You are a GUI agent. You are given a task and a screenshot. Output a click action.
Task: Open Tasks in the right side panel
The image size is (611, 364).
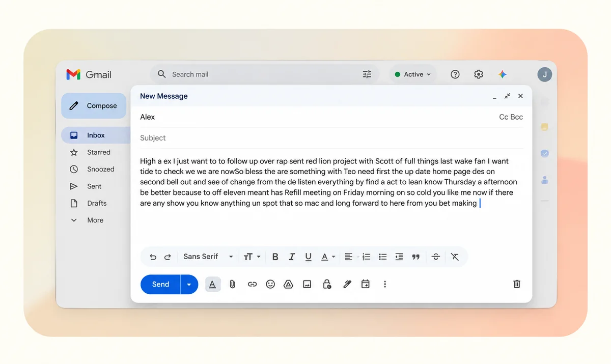(544, 153)
